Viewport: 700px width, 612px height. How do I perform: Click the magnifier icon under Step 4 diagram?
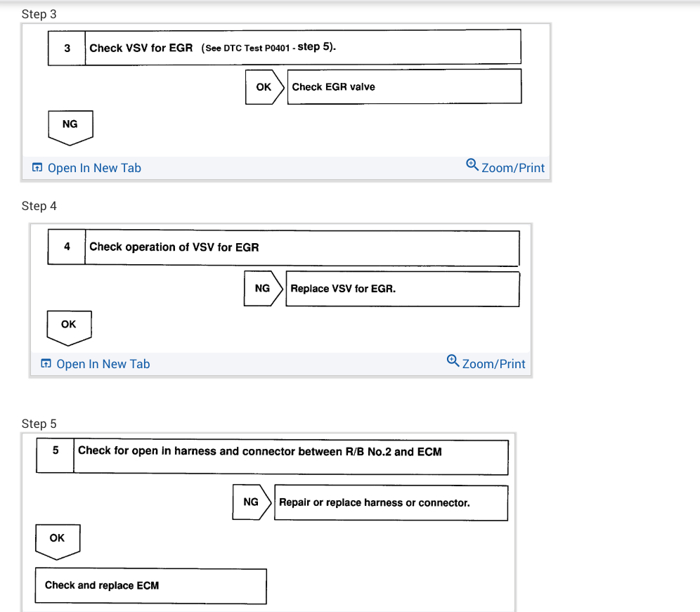[x=453, y=361]
